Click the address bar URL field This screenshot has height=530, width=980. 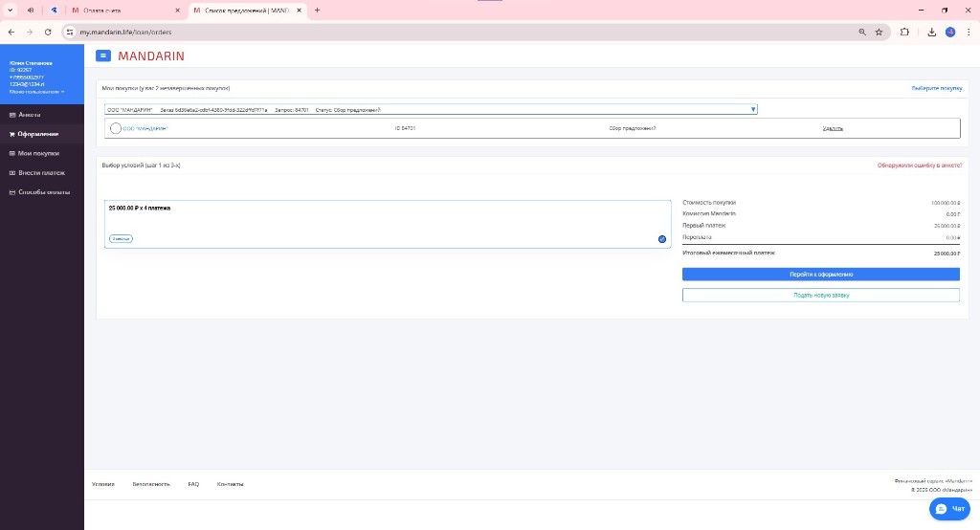(459, 32)
